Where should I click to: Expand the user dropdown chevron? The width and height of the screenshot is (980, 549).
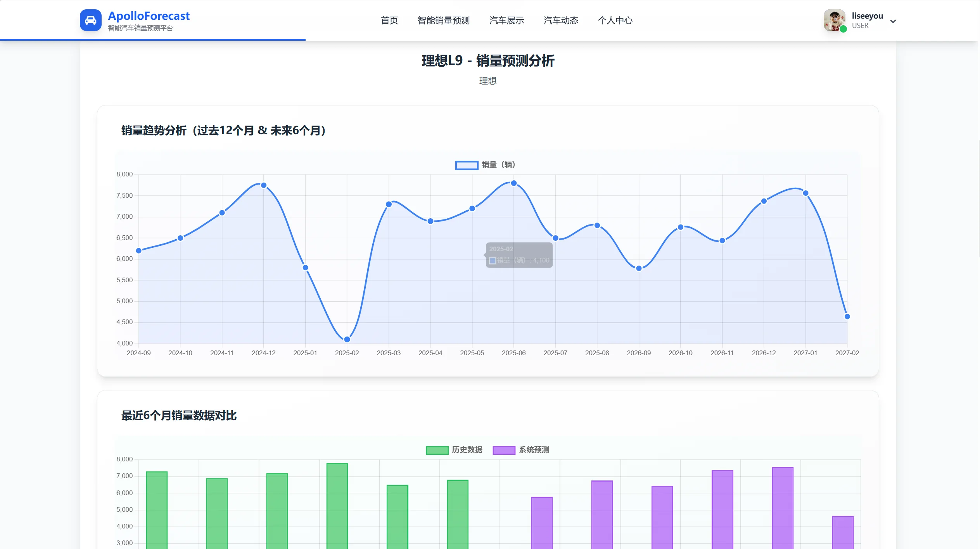[893, 21]
